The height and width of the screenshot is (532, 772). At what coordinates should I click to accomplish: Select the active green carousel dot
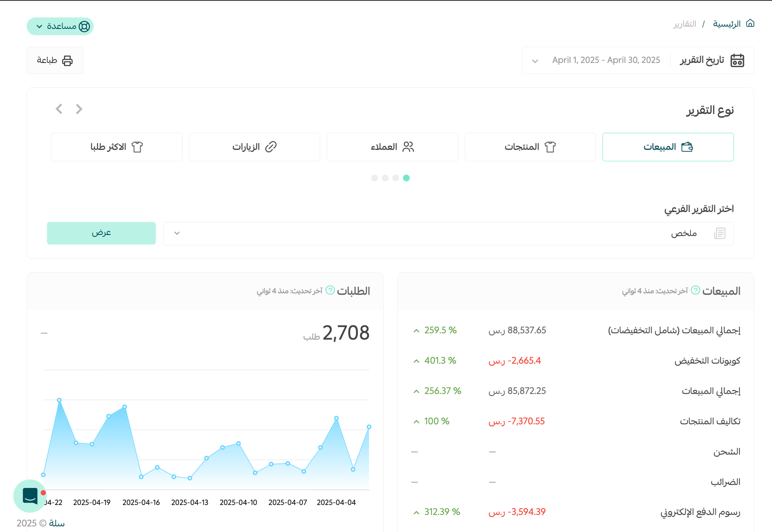click(x=406, y=178)
